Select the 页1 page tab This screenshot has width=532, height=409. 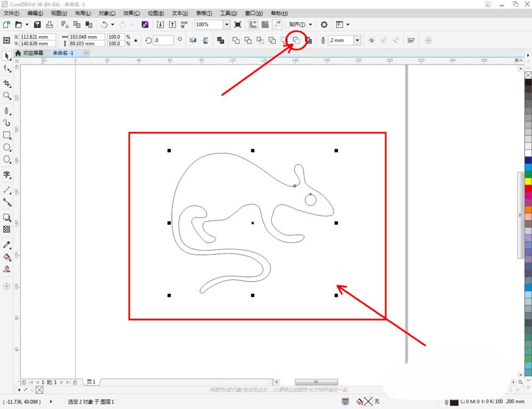[92, 382]
